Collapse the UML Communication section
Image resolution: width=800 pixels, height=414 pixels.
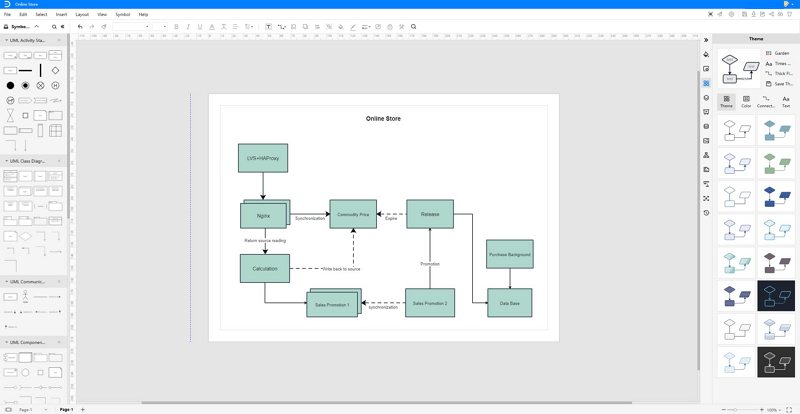click(7, 281)
